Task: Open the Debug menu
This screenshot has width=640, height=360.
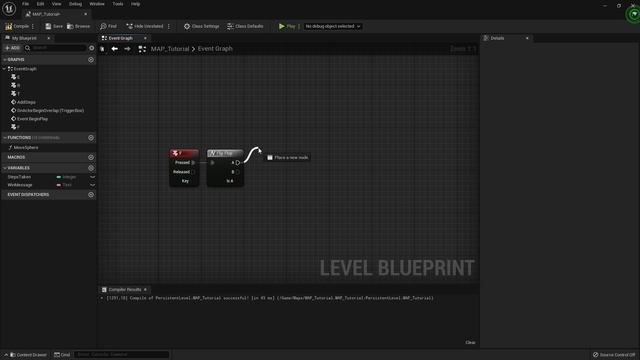Action: (75, 4)
